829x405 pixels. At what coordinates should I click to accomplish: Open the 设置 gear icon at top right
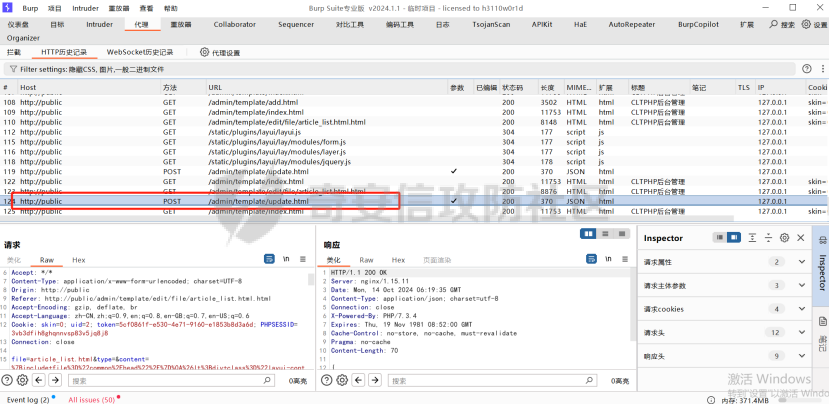[806, 24]
